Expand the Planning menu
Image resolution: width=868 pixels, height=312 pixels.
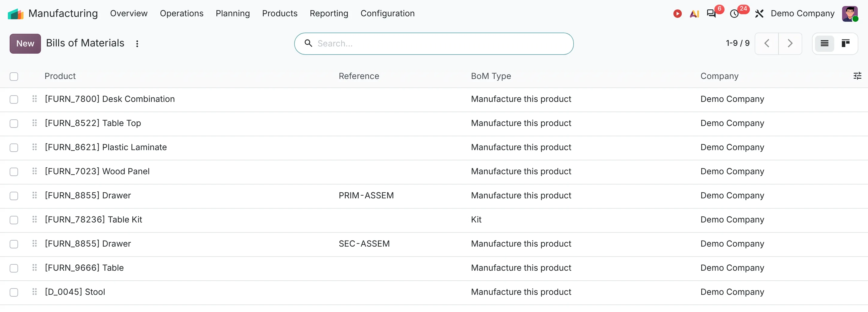(x=232, y=14)
